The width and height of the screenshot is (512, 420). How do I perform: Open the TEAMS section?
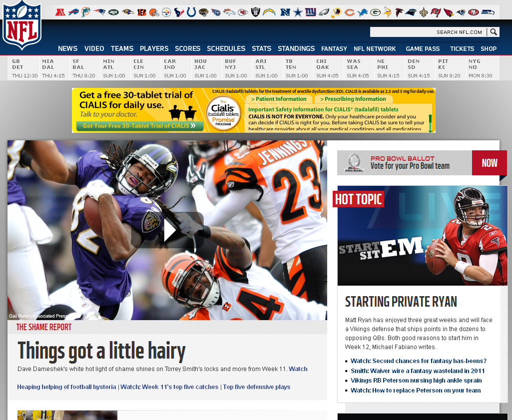pos(122,48)
